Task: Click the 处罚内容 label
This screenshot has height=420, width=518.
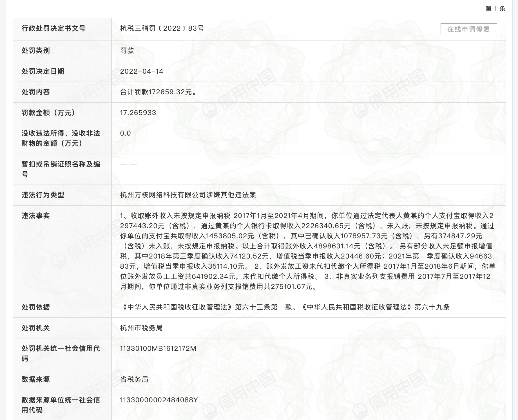Action: (36, 92)
